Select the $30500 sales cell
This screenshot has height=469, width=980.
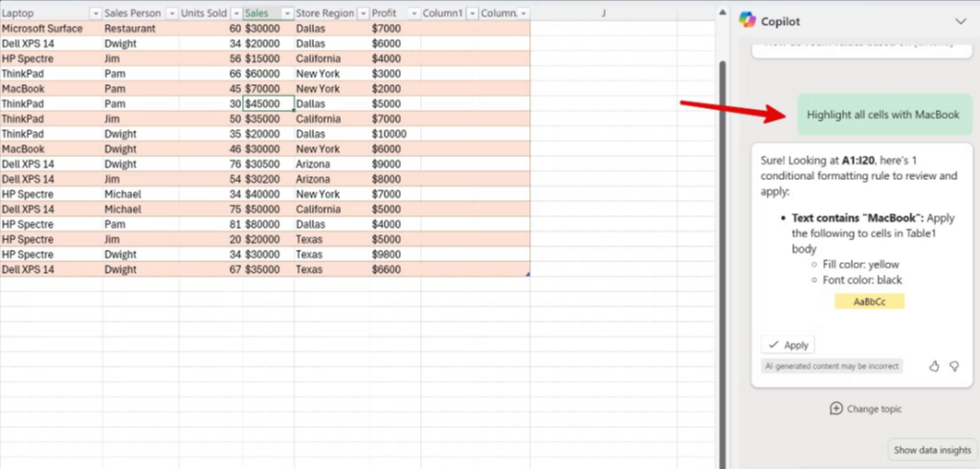coord(269,164)
